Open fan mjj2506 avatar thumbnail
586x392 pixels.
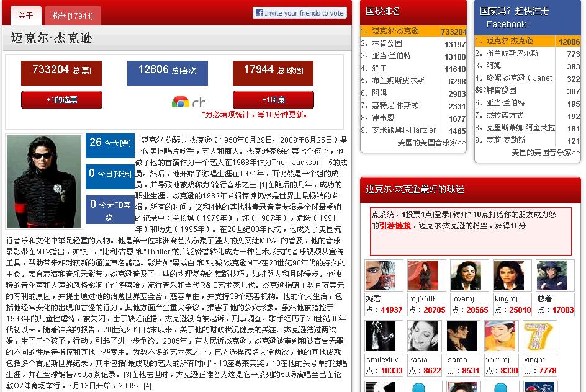[x=423, y=275]
